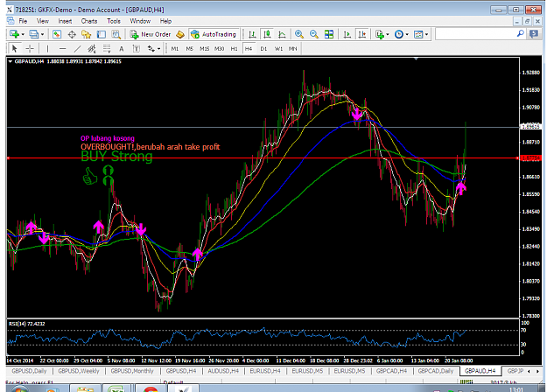Switch timeframe to M1
This screenshot has height=392, width=547.
pyautogui.click(x=175, y=48)
